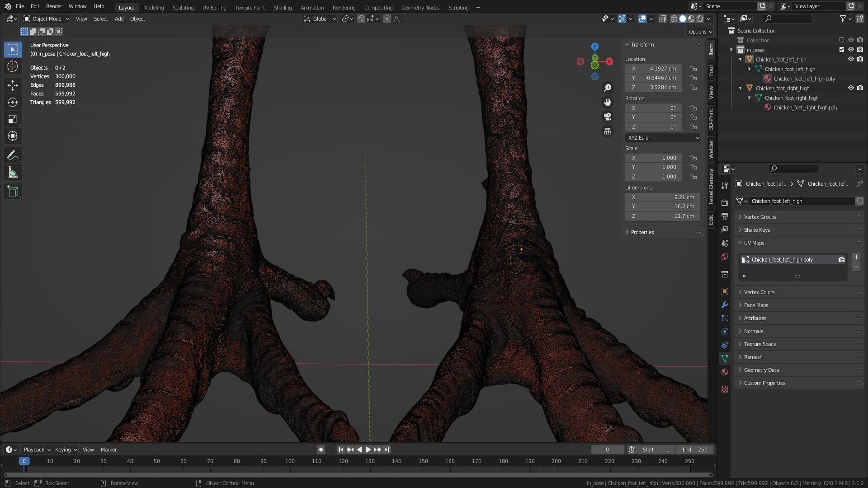Image resolution: width=868 pixels, height=488 pixels.
Task: Click the current frame marker 0
Action: point(24,461)
